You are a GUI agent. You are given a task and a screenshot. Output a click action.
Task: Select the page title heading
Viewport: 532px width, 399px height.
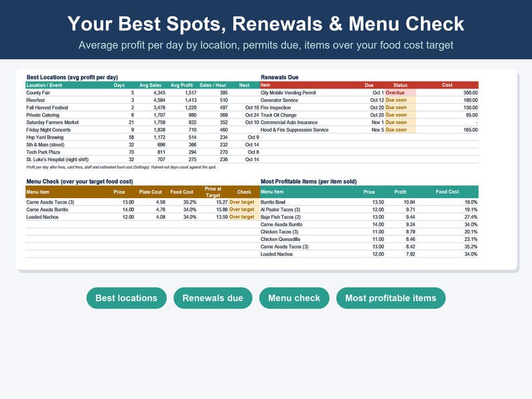[x=265, y=23]
